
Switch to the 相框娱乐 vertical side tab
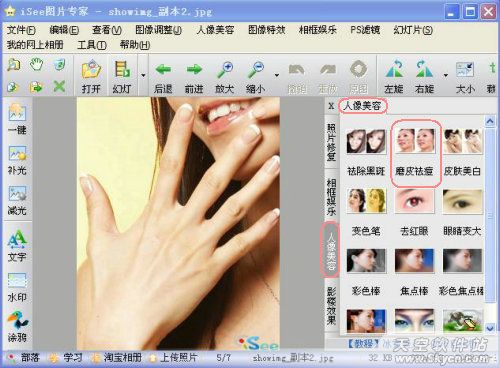[x=331, y=197]
